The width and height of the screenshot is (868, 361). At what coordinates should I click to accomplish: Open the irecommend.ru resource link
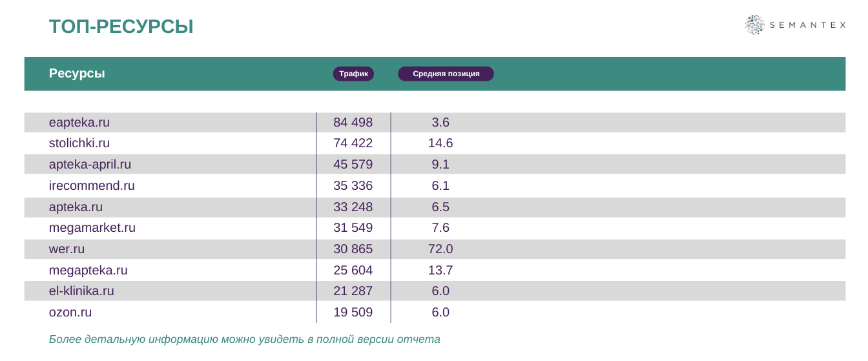(92, 186)
